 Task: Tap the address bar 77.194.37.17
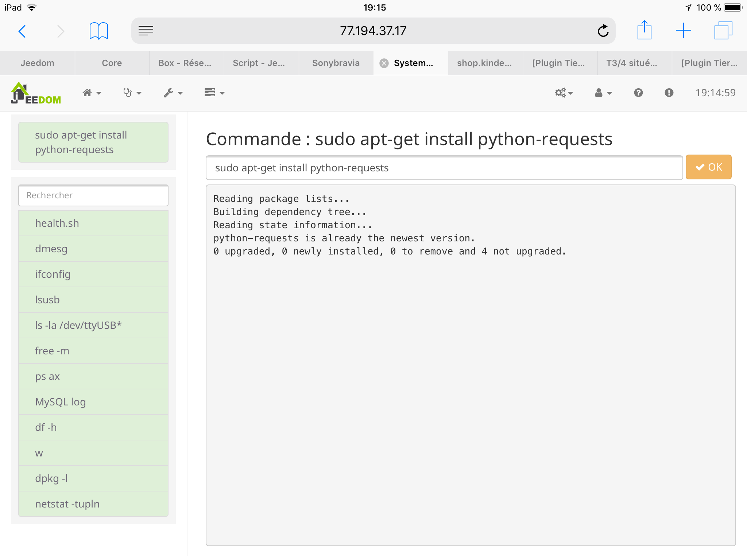pos(373,31)
